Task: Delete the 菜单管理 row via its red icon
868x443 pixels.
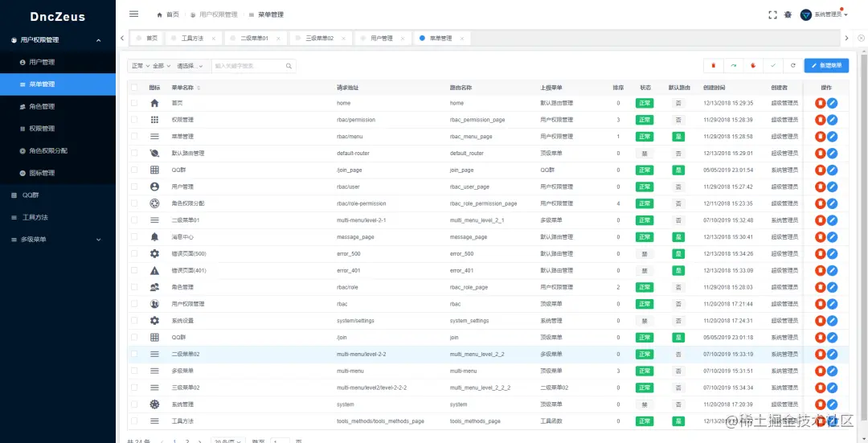Action: click(821, 136)
